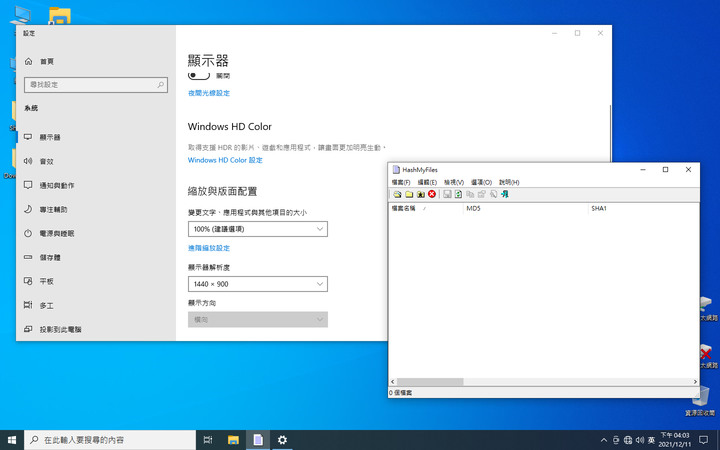Click the 英 input method indicator
720x450 pixels.
point(651,440)
